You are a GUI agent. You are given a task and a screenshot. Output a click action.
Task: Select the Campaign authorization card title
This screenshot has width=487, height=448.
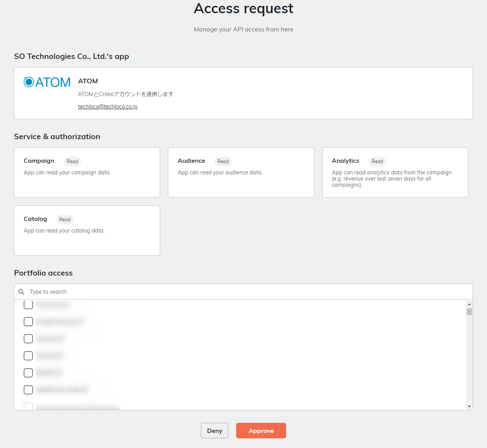(39, 161)
